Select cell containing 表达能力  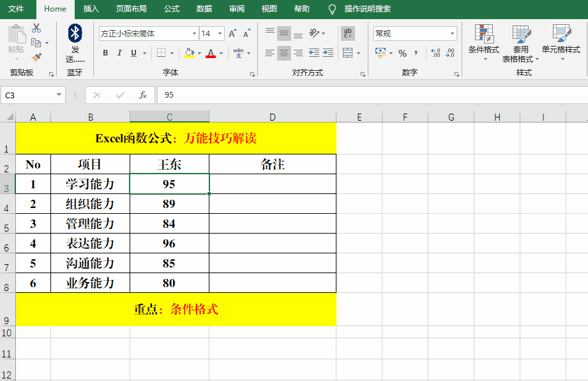click(91, 243)
